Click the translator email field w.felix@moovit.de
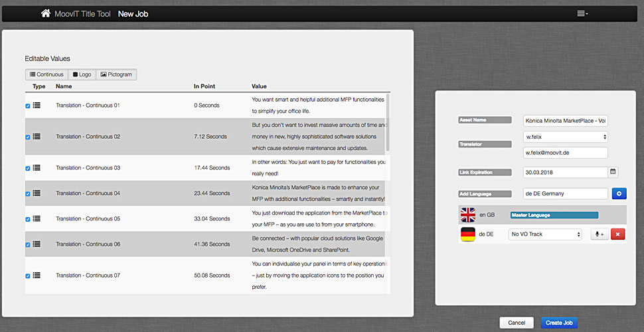Screen dimensions: 644x332 tap(566, 153)
